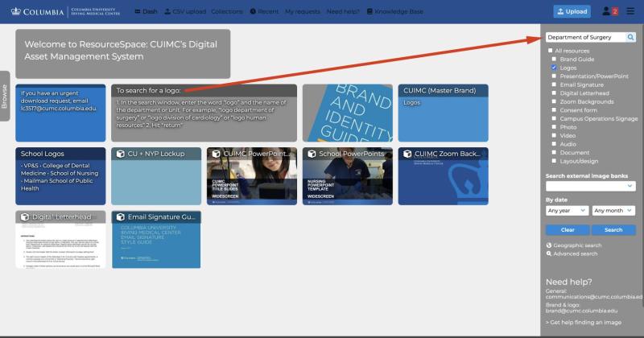Click the To search for a logo tile
Viewport: 644px width, 338px height.
coord(204,113)
